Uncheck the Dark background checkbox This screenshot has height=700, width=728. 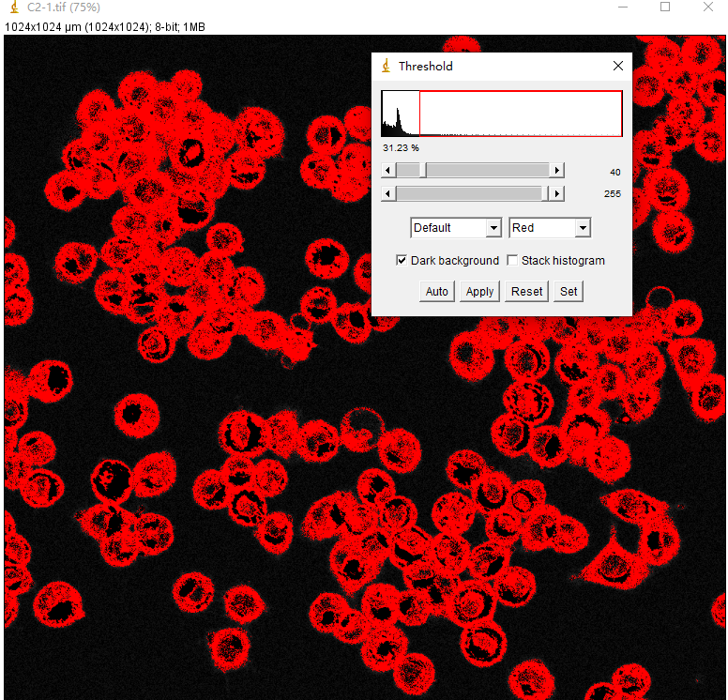402,260
